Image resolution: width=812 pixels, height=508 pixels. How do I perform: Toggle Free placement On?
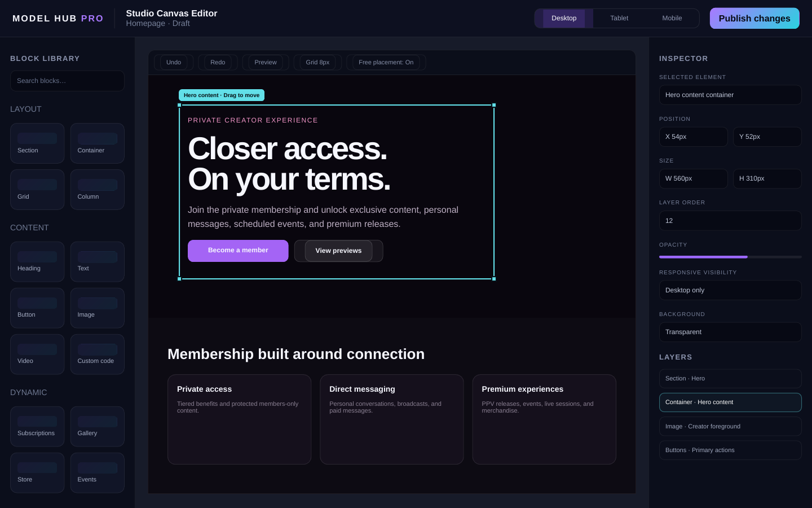coord(386,62)
